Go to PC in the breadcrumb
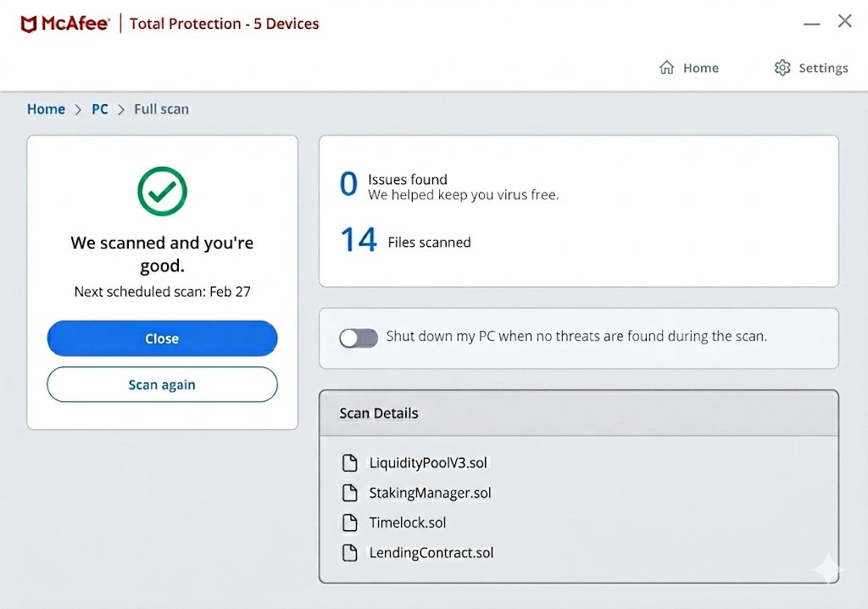 tap(100, 109)
